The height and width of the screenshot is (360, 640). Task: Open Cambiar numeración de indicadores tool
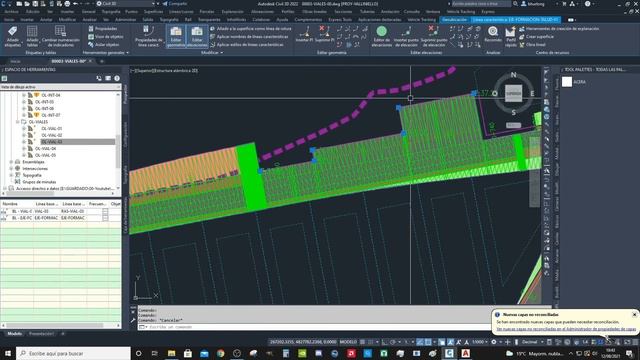coord(60,36)
